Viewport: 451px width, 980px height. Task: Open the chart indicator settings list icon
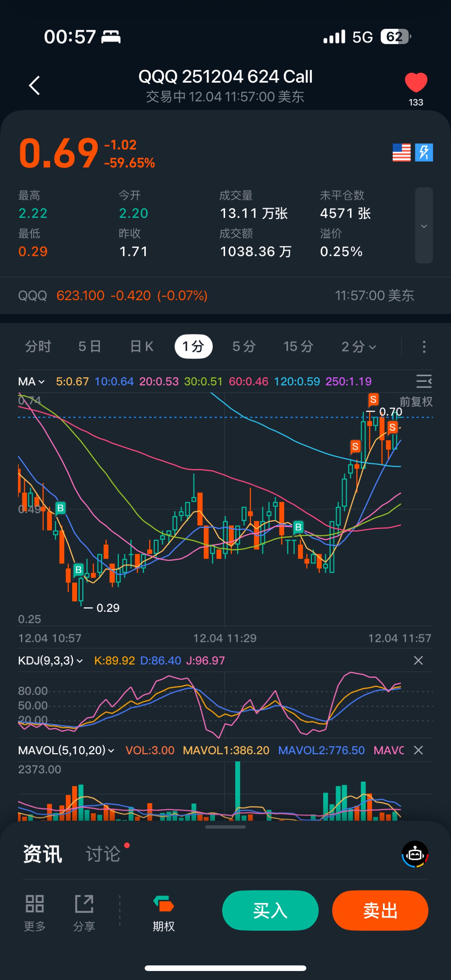tap(424, 381)
